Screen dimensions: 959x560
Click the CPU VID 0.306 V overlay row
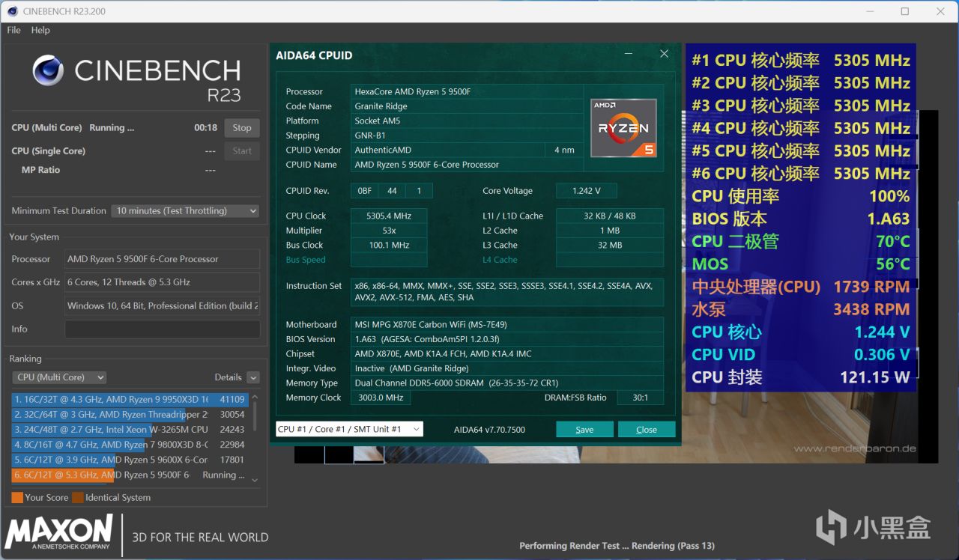[801, 354]
